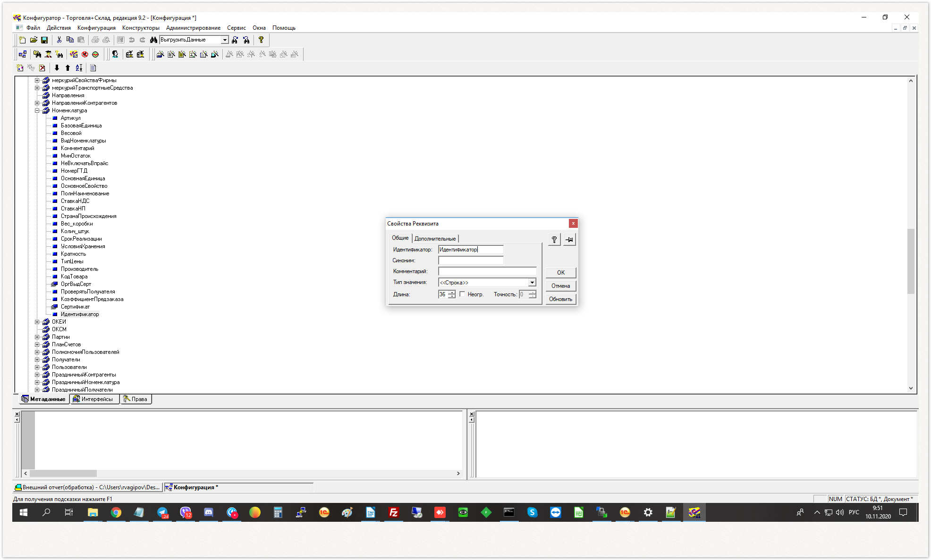
Task: Increase the Длина value with spinner
Action: tap(452, 292)
